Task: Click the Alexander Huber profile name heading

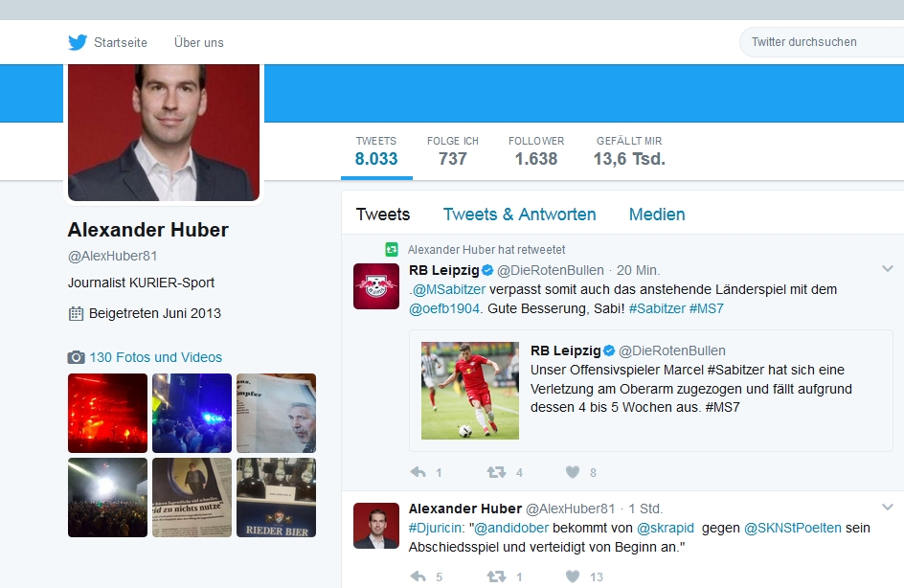Action: 148,230
